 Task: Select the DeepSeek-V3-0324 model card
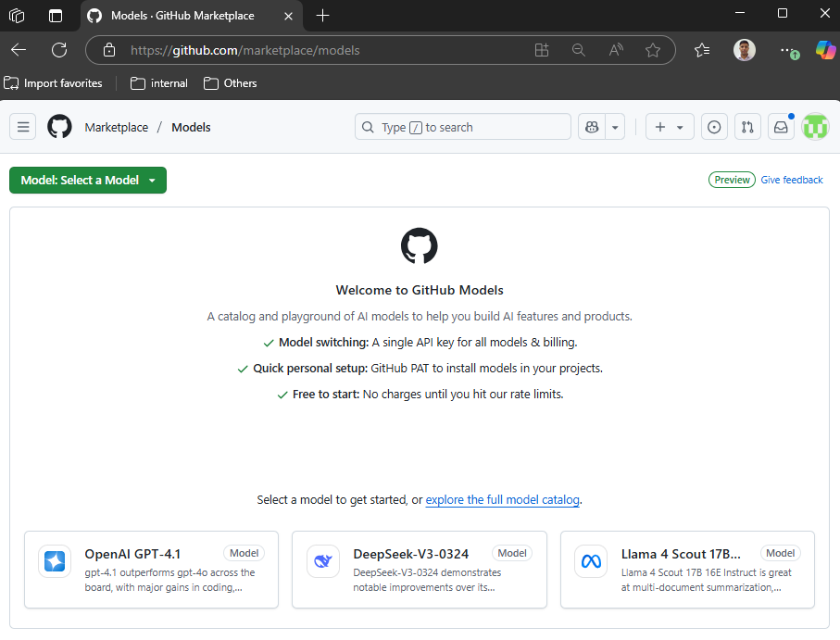(420, 570)
